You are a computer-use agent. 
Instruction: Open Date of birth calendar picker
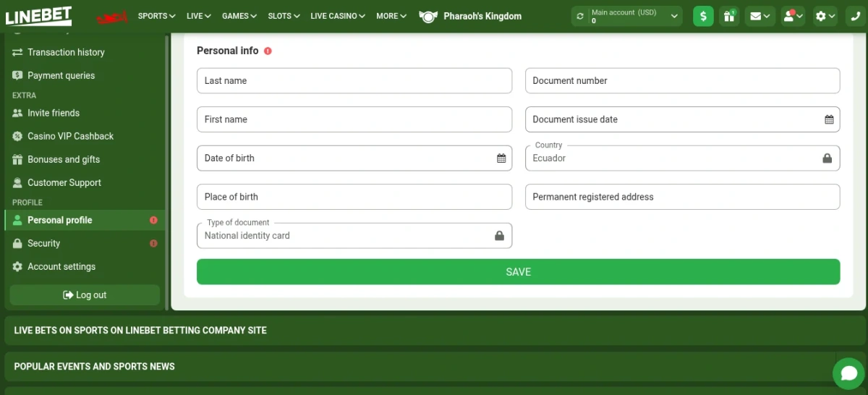[x=501, y=158]
